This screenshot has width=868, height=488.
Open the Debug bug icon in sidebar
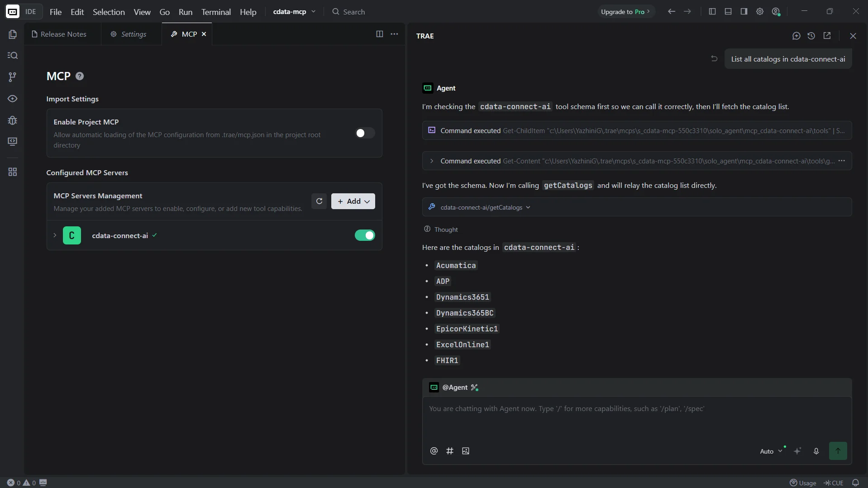tap(13, 120)
